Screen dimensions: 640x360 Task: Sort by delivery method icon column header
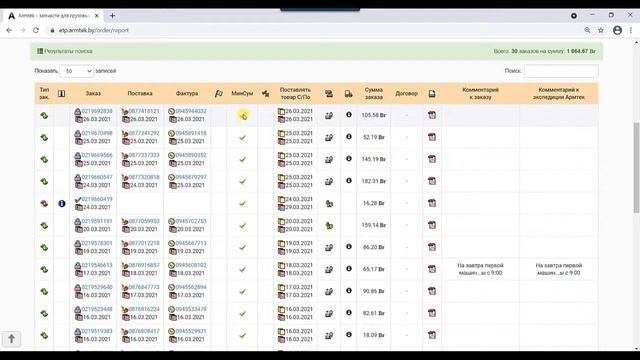pos(329,94)
